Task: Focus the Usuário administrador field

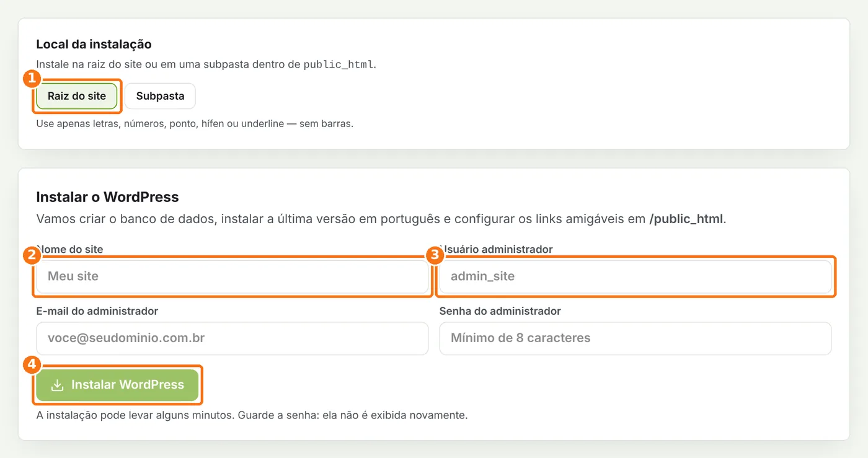Action: [635, 276]
